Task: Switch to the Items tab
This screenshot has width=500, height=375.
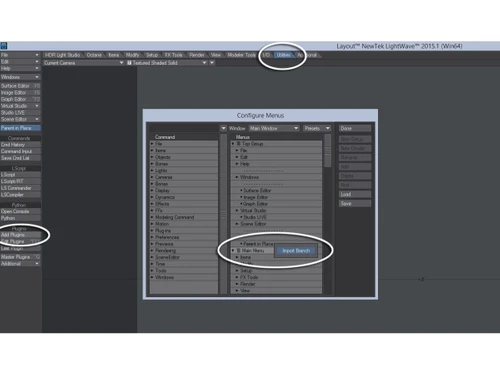Action: [114, 55]
